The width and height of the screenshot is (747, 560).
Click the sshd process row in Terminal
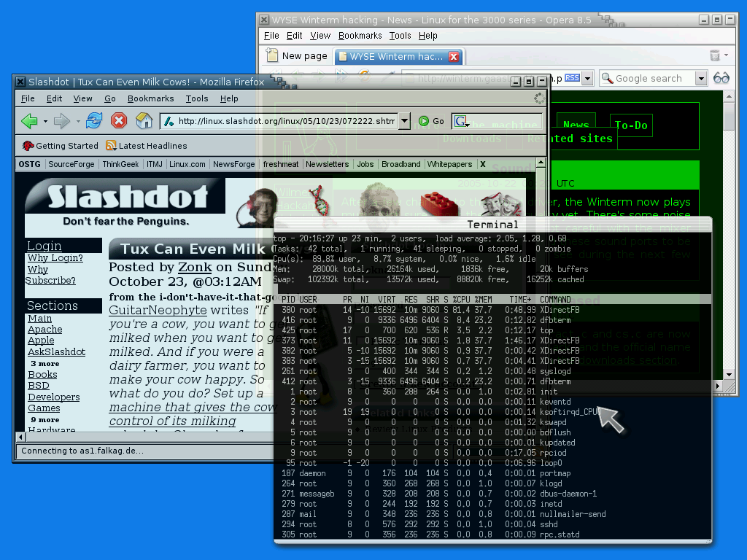[492, 524]
